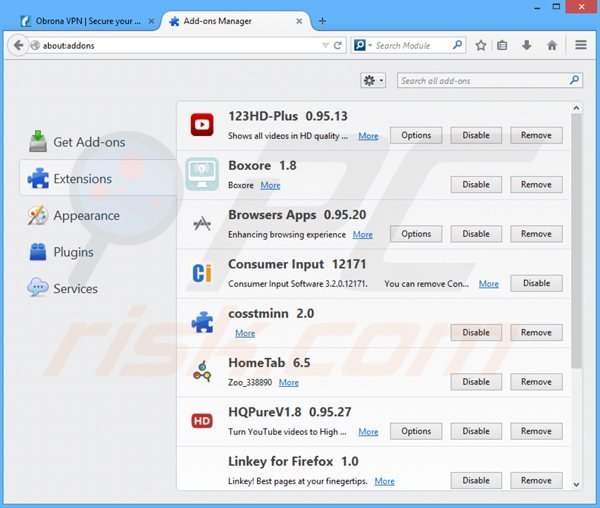Remove Linkey for Firefox
Screen dimensions: 600x508
coord(536,481)
